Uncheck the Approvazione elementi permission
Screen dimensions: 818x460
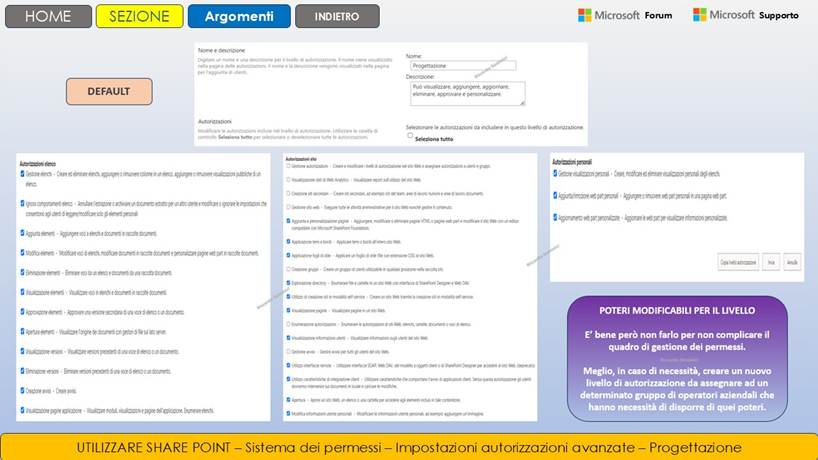coord(22,312)
